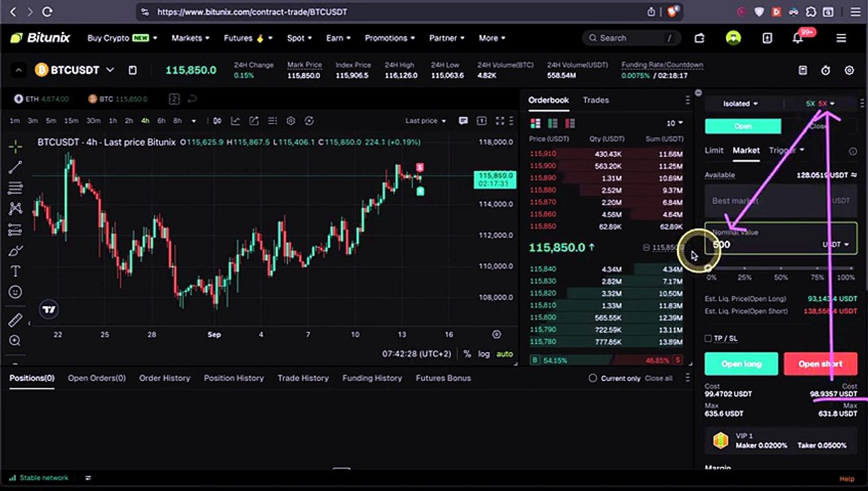Open trading preferences gear near calculator
Image resolution: width=868 pixels, height=491 pixels.
(850, 70)
